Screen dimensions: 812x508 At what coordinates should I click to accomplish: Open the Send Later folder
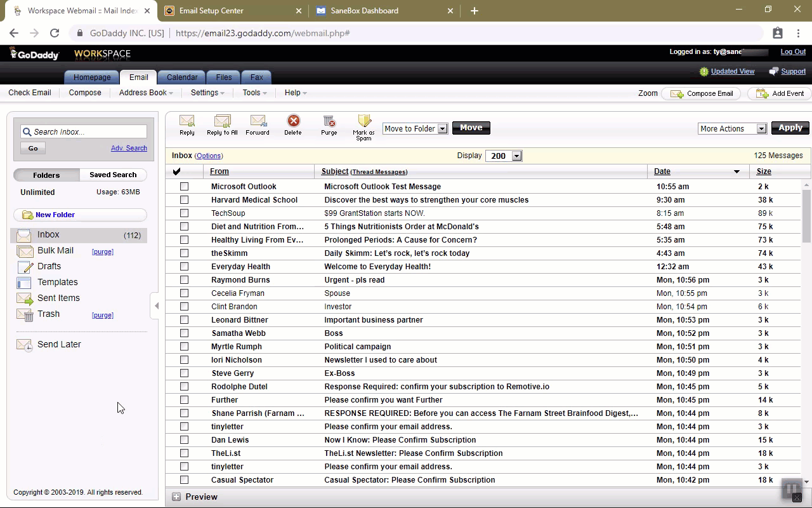coord(59,344)
